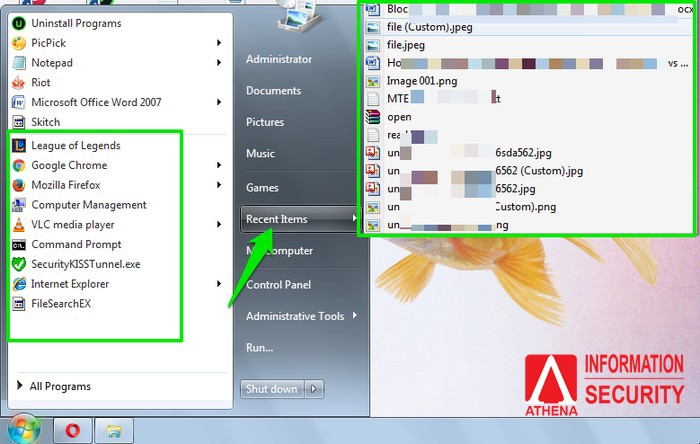Click the Opera icon in taskbar
This screenshot has width=700, height=444.
tap(72, 431)
